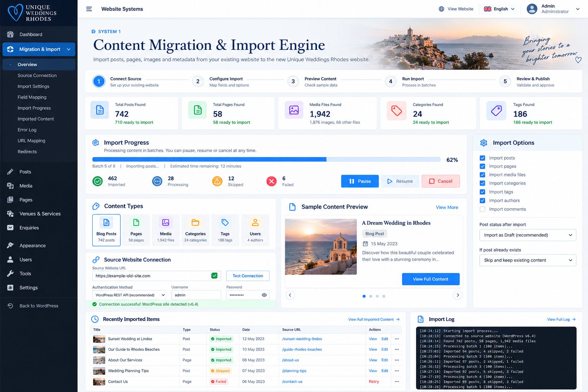The height and width of the screenshot is (392, 588).
Task: Reveal password with the eye icon
Action: pos(264,295)
